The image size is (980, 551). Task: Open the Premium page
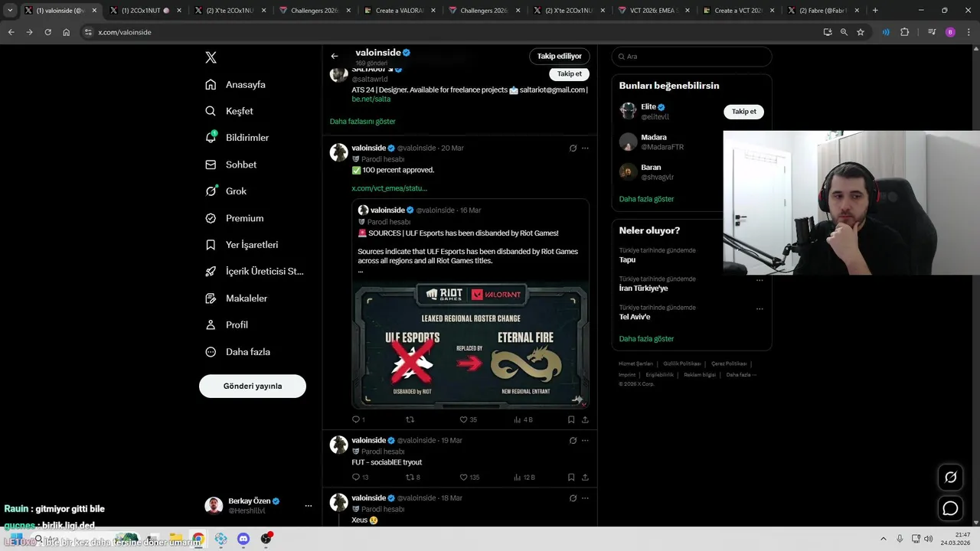coord(235,218)
